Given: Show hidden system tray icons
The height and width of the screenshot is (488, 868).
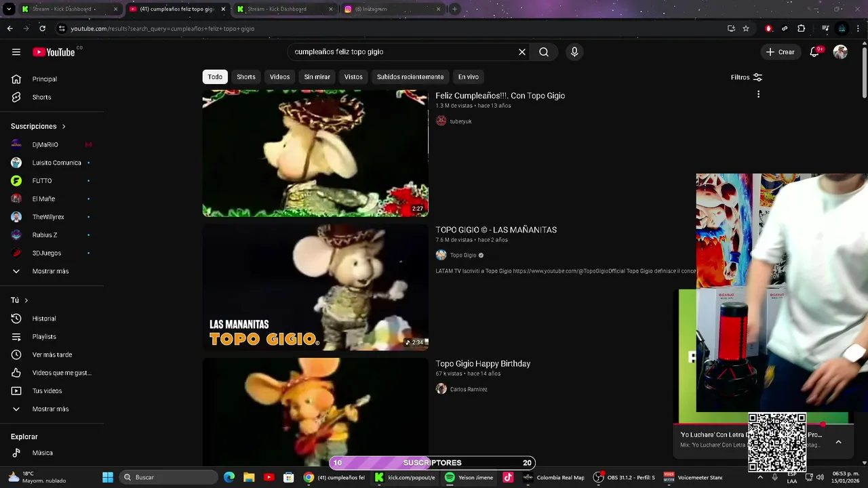Looking at the screenshot, I should [760, 477].
